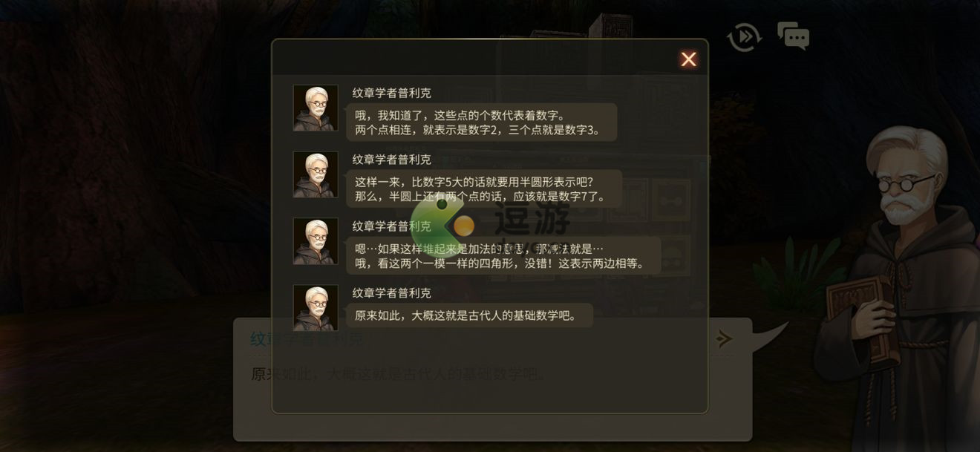980x452 pixels.
Task: Select the message about 这些点的个数代表着数字
Action: click(481, 122)
